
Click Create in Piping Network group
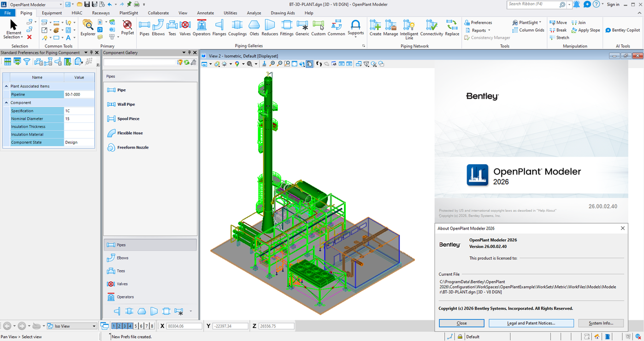[x=375, y=28]
